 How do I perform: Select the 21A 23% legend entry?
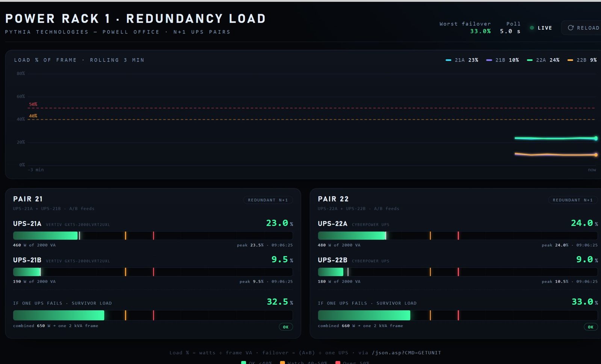462,60
